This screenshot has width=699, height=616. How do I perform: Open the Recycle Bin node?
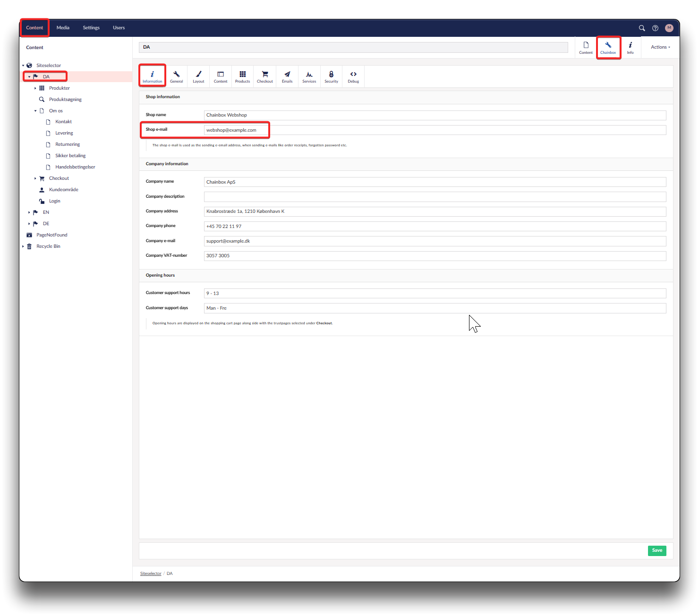coord(48,246)
